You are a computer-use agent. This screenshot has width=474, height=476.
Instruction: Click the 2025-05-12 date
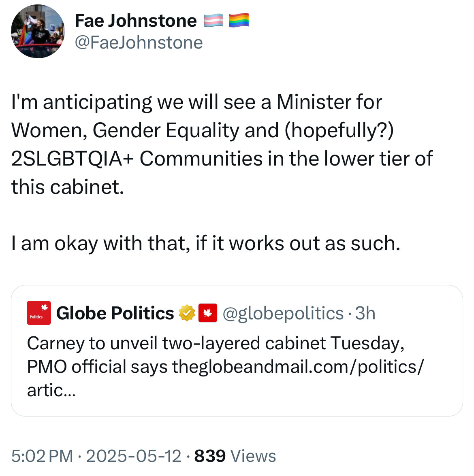click(134, 456)
